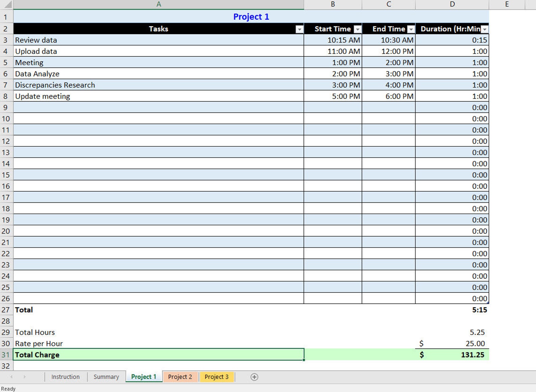Click the Review data task cell

159,40
